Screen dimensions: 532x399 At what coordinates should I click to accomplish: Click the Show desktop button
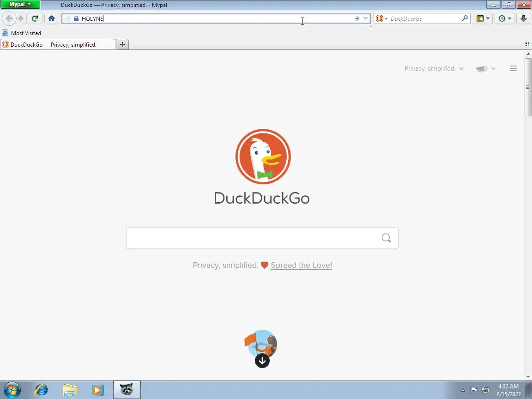(529, 390)
